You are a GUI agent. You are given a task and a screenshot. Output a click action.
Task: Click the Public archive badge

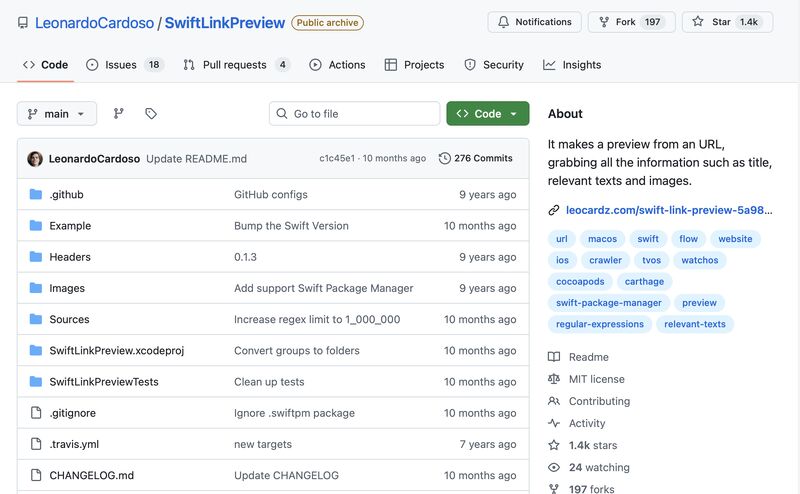tap(328, 23)
